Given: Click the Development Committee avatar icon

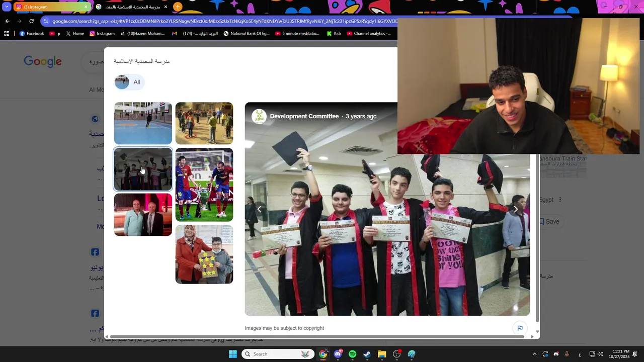Looking at the screenshot, I should coord(259,116).
